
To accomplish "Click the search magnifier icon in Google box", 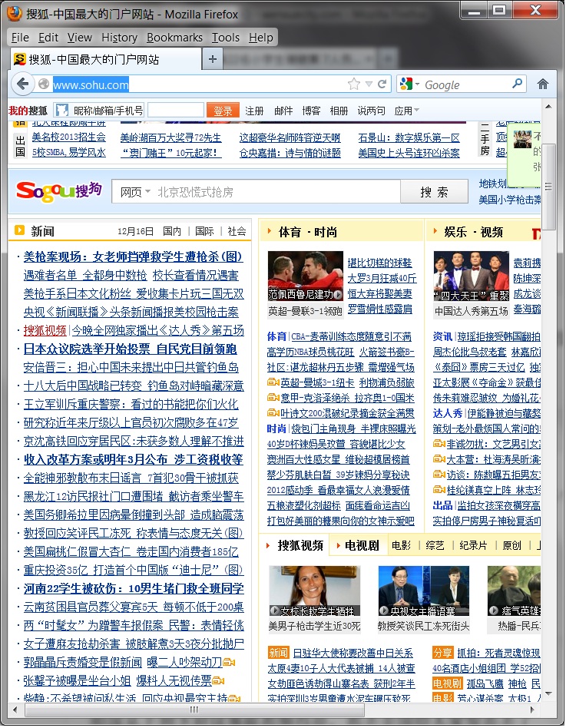I will (517, 84).
